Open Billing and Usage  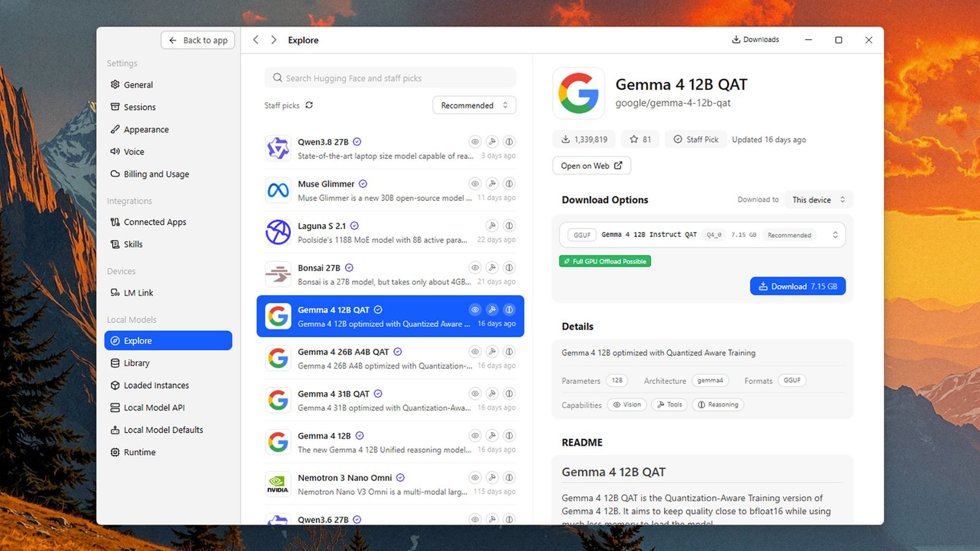[x=168, y=174]
